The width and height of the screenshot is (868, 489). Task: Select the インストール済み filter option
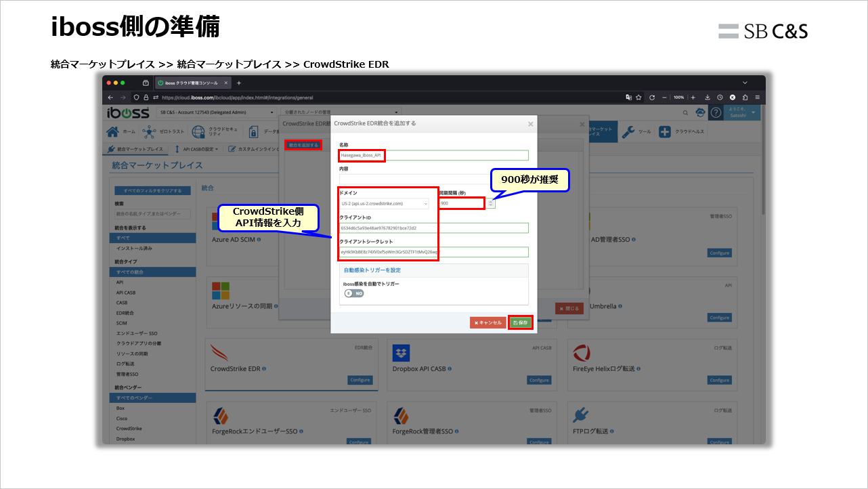pyautogui.click(x=135, y=248)
